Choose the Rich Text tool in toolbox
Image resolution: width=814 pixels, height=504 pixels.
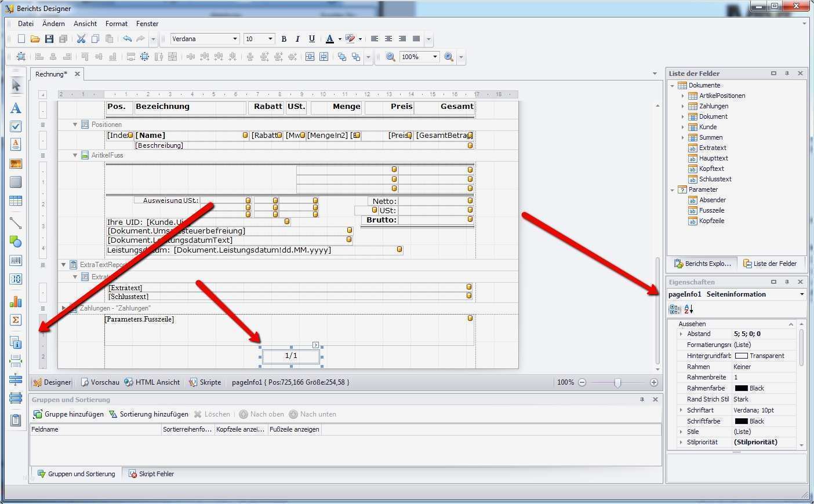(x=16, y=144)
